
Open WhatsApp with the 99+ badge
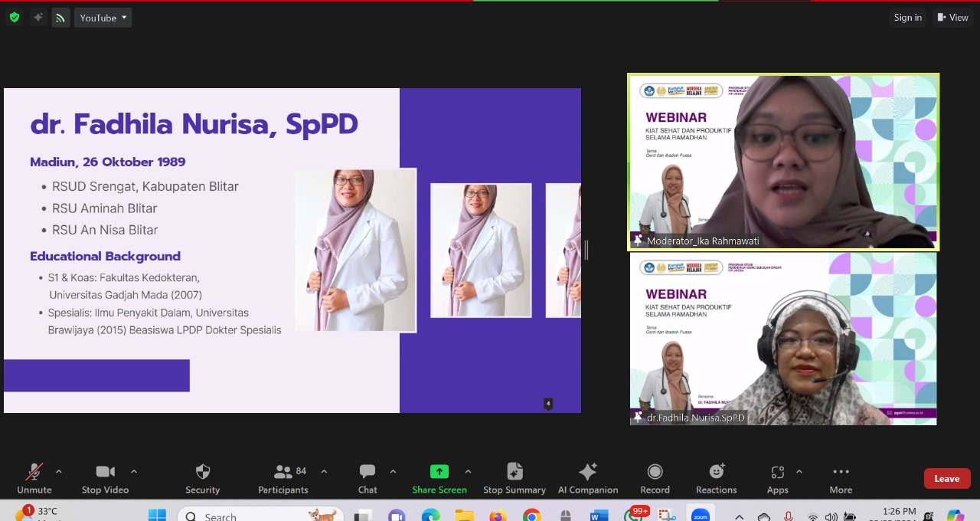click(x=634, y=514)
